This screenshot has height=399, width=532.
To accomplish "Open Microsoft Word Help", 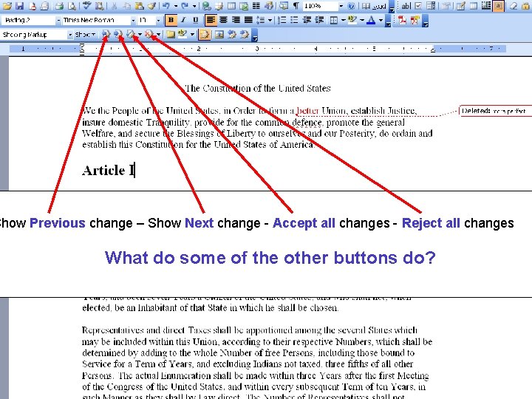I will [352, 6].
